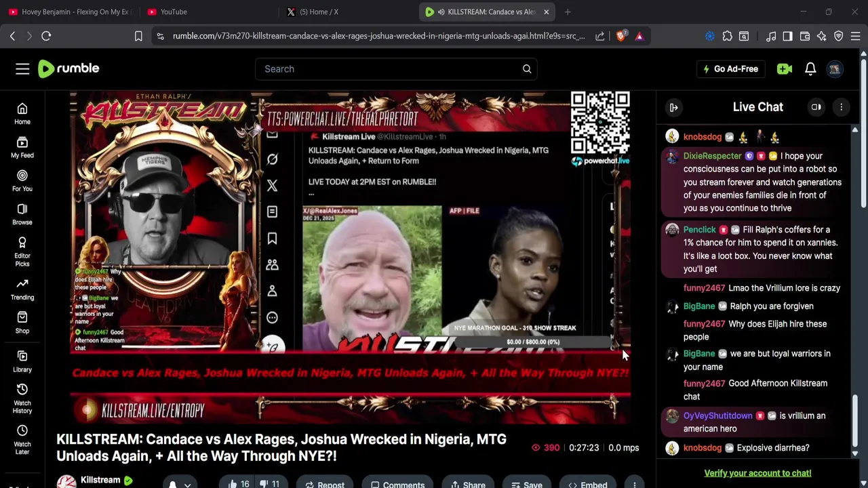Open Shop in the sidebar
The width and height of the screenshot is (868, 488).
tap(22, 323)
